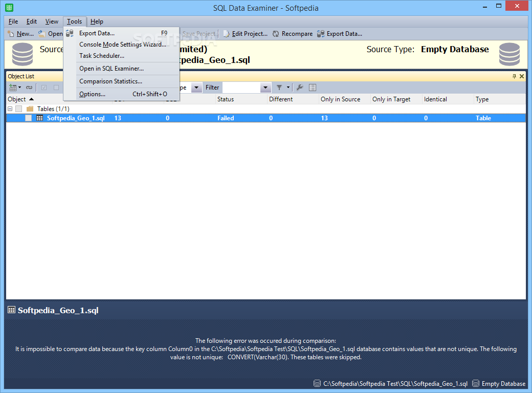The width and height of the screenshot is (532, 393).
Task: Close the Object List panel
Action: [x=522, y=76]
